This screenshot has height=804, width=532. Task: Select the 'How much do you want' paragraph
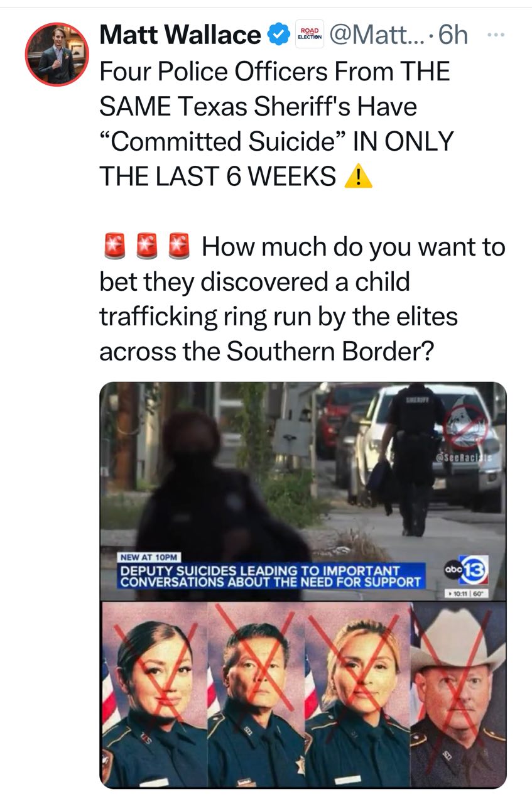tap(302, 299)
